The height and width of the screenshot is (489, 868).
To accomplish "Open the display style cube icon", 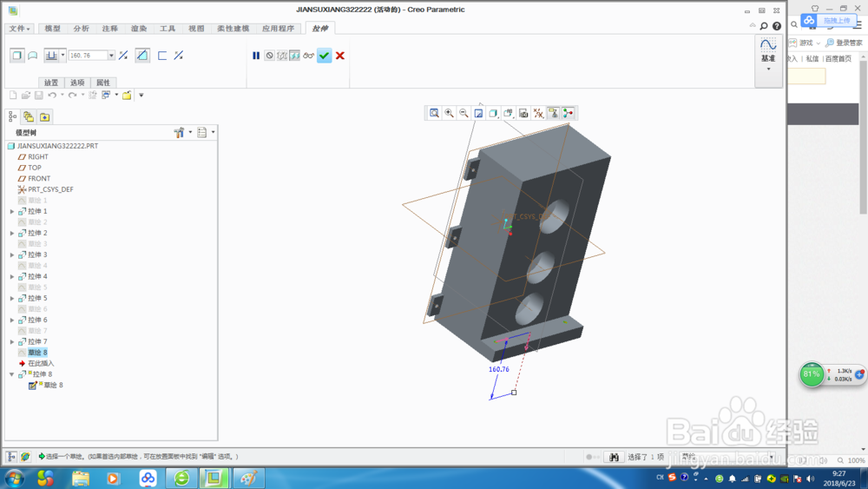I will (x=493, y=113).
